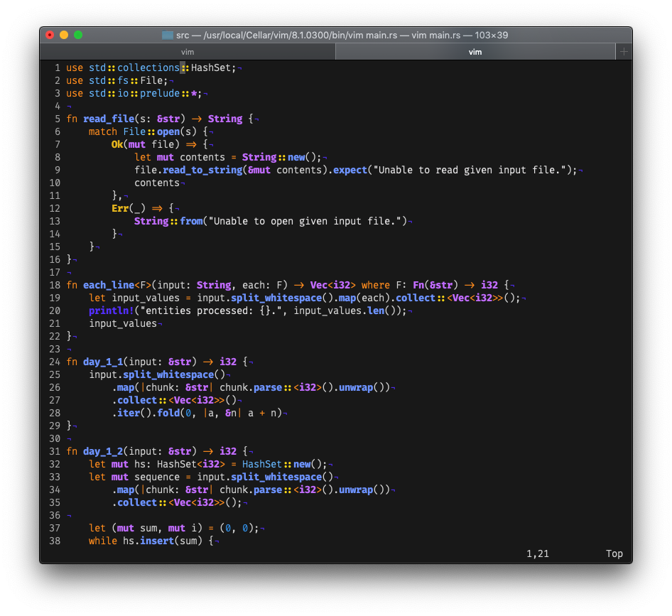Click "Unable to read given input file." string
Viewport: 672px width, 616px height.
470,171
